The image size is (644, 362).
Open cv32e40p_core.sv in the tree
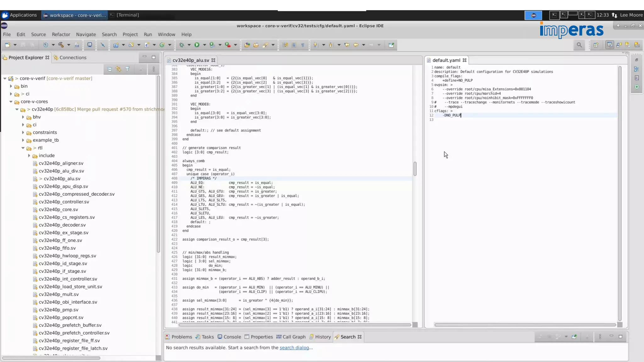58,209
